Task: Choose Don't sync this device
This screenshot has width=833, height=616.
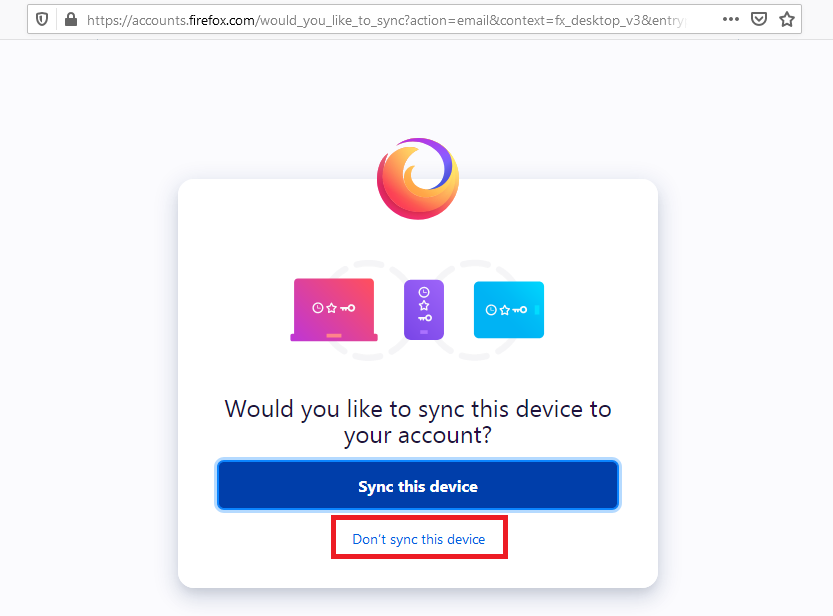Action: coord(418,537)
